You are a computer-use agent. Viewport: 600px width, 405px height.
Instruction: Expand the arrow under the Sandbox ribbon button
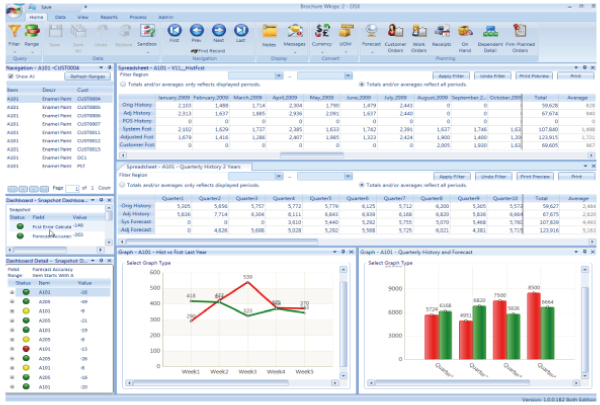point(147,52)
